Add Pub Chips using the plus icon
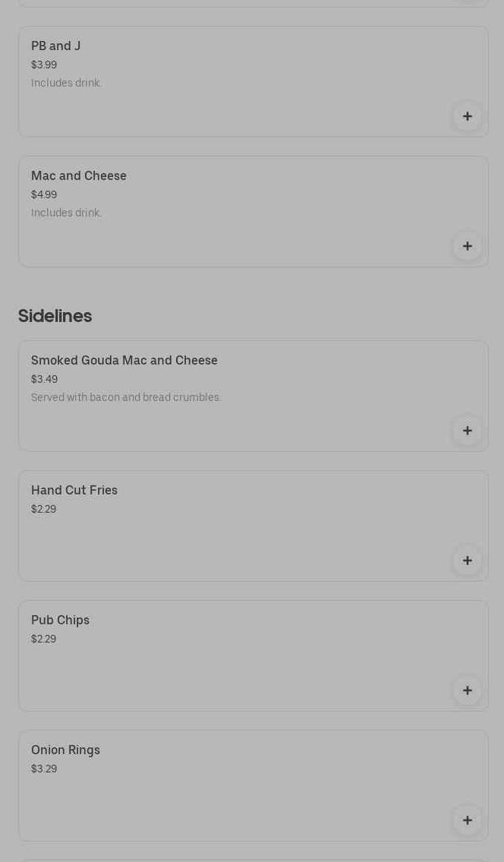This screenshot has height=862, width=504. click(467, 690)
